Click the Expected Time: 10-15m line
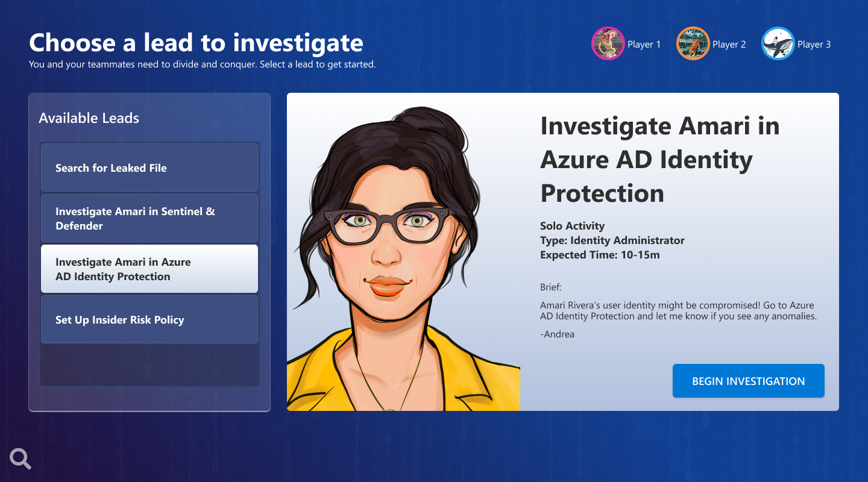 [600, 255]
